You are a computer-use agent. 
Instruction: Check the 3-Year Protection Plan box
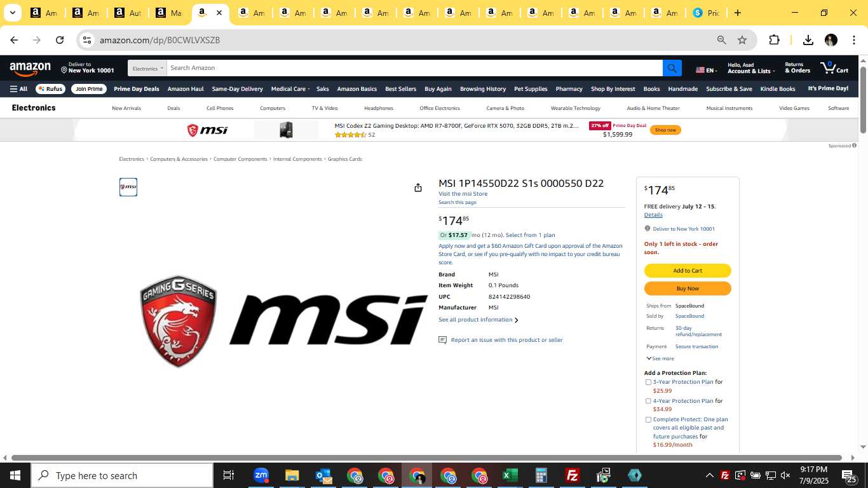pyautogui.click(x=648, y=383)
